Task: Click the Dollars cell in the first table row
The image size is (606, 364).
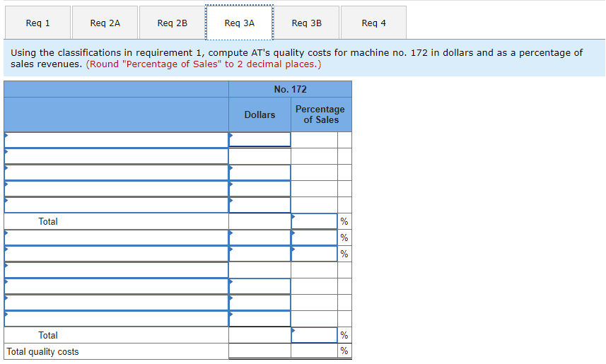Action: [260, 140]
